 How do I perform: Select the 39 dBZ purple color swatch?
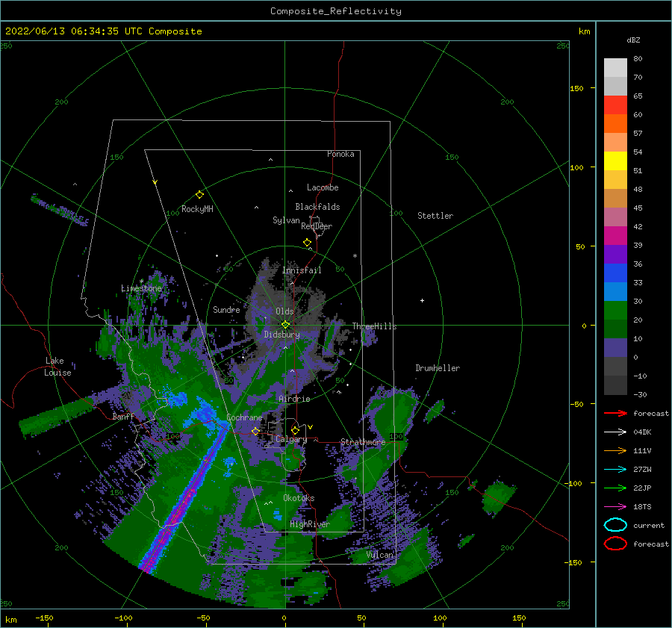tap(615, 254)
